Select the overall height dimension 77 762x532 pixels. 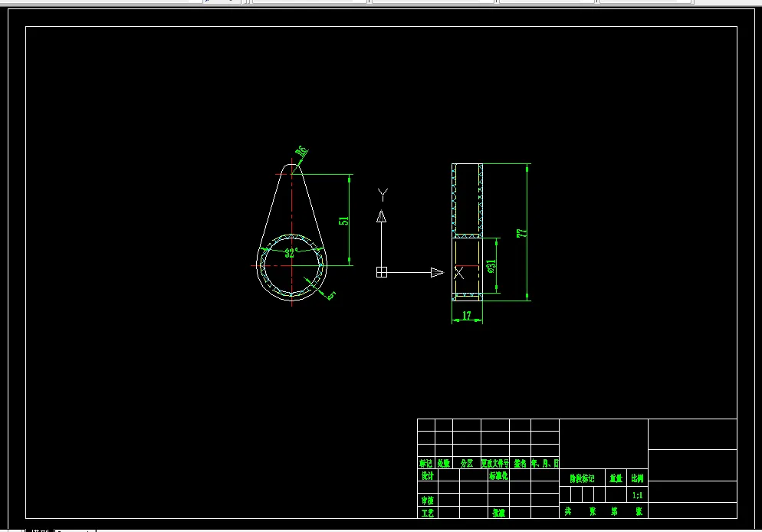[522, 233]
